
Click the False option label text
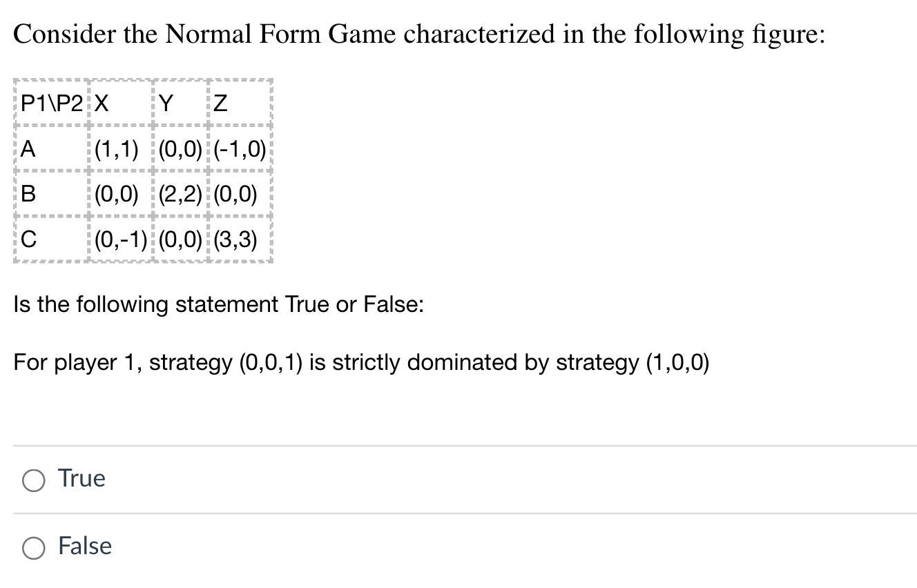click(84, 547)
